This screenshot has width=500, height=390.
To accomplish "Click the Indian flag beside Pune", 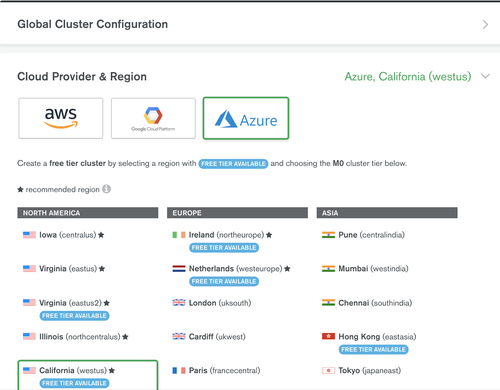I will (x=328, y=235).
